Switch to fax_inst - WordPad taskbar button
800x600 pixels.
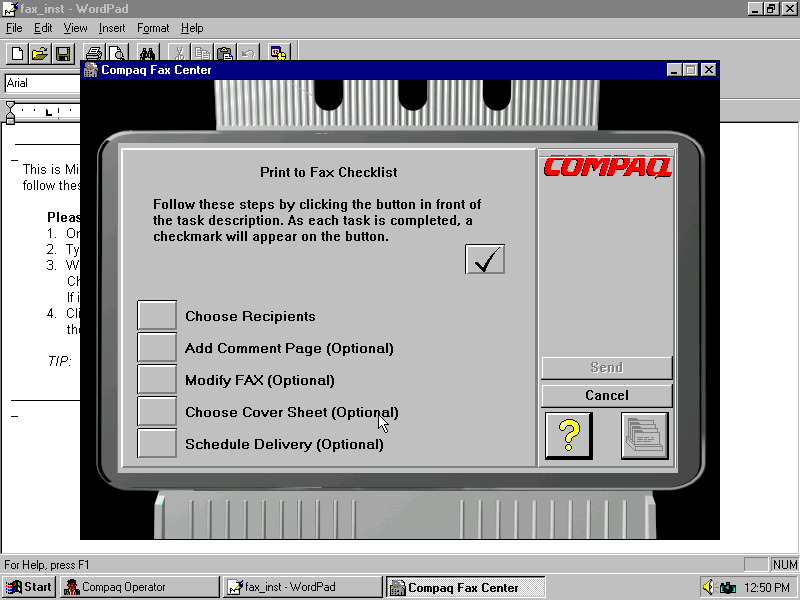303,587
